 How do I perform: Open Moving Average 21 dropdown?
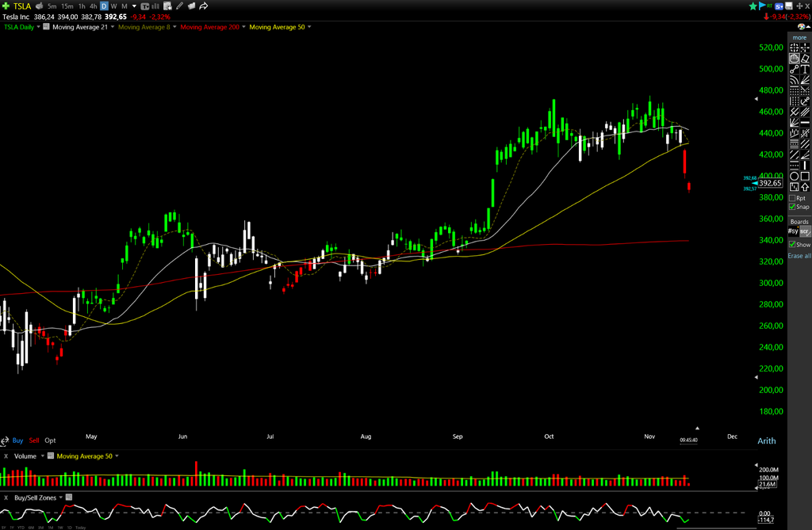113,27
